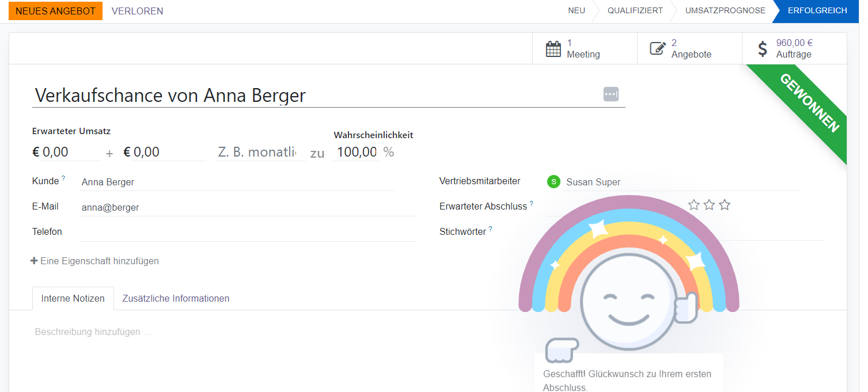
Task: Click the dollar sign Aufträge icon
Action: pos(763,49)
